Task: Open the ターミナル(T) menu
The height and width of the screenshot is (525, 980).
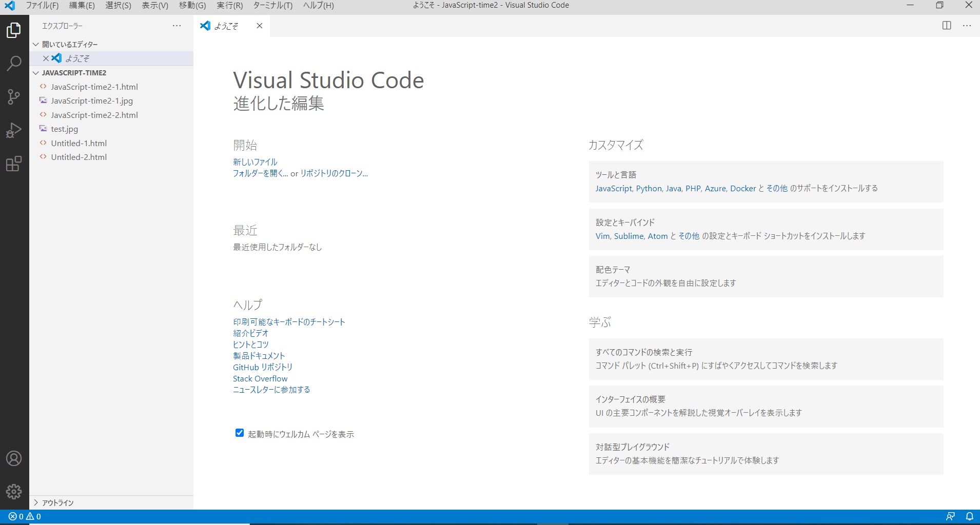Action: tap(272, 6)
